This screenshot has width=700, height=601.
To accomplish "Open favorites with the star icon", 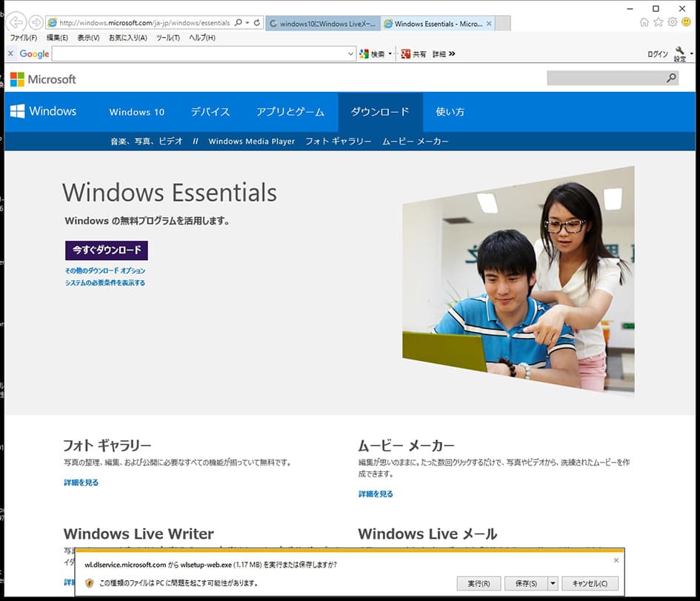I will coord(658,22).
